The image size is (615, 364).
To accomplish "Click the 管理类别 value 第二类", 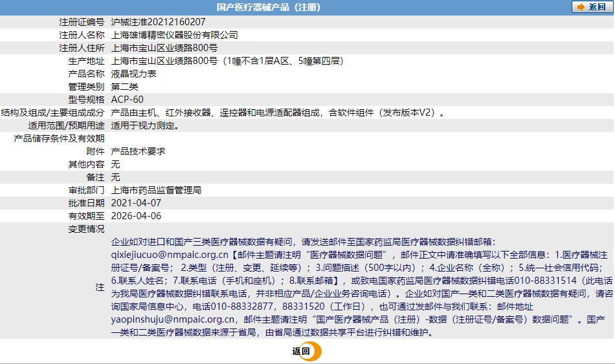I will click(x=125, y=87).
